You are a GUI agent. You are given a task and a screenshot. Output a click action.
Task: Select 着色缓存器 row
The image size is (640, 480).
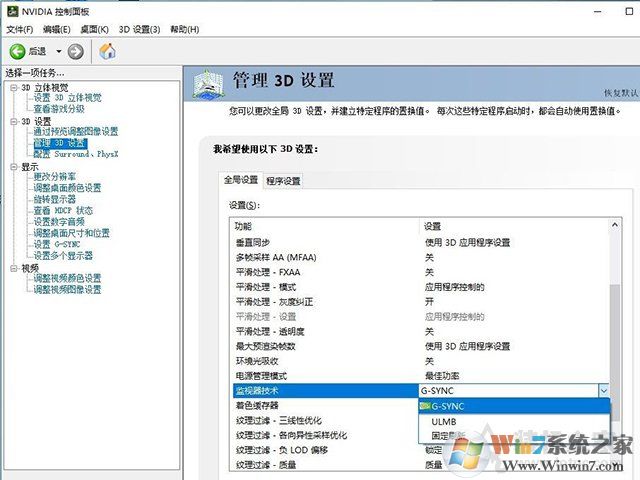pos(326,405)
